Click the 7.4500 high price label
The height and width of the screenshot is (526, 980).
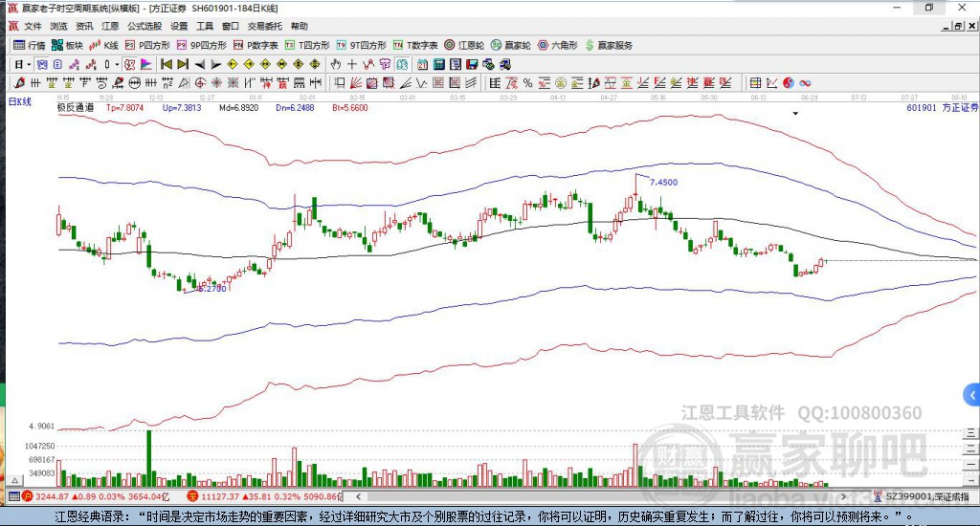coord(663,183)
